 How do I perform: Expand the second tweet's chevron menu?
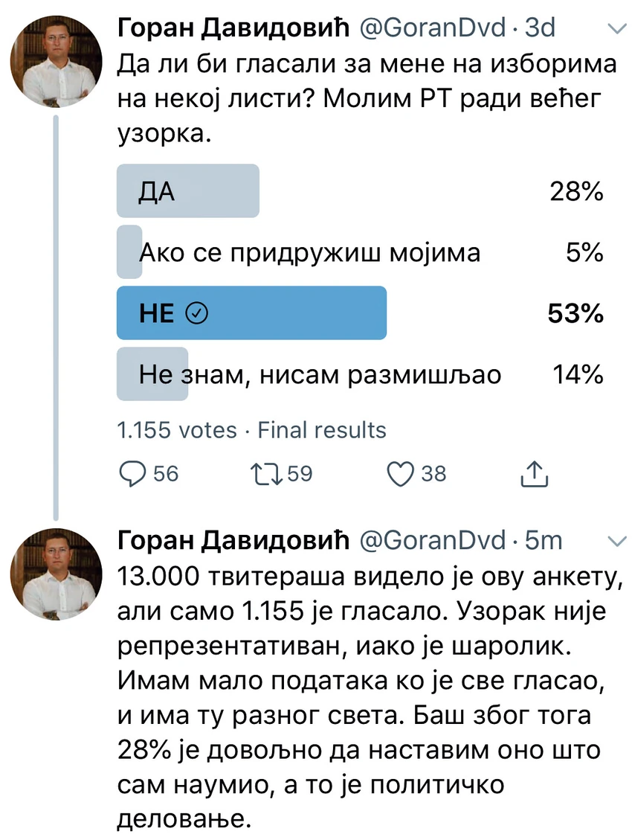point(618,541)
